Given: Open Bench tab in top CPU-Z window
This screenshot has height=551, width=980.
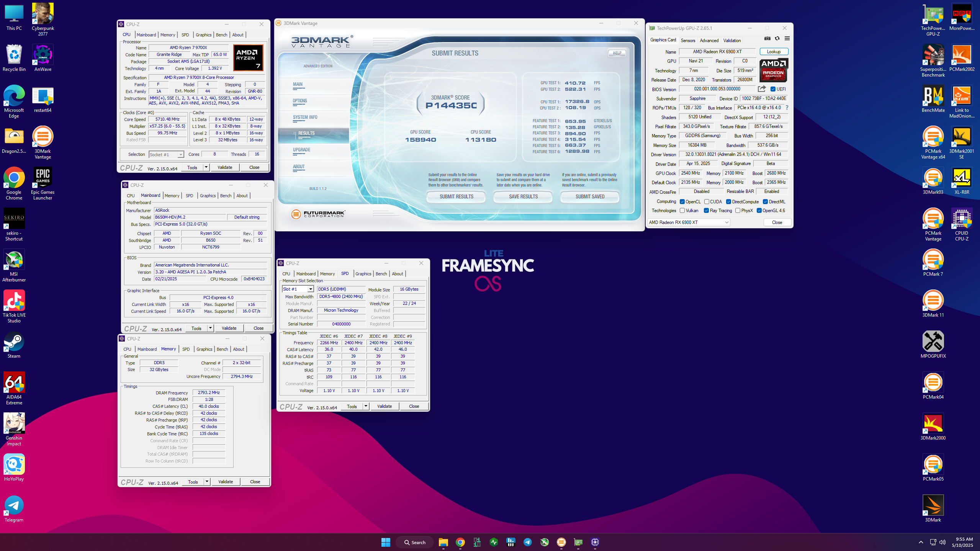Looking at the screenshot, I should click(221, 35).
